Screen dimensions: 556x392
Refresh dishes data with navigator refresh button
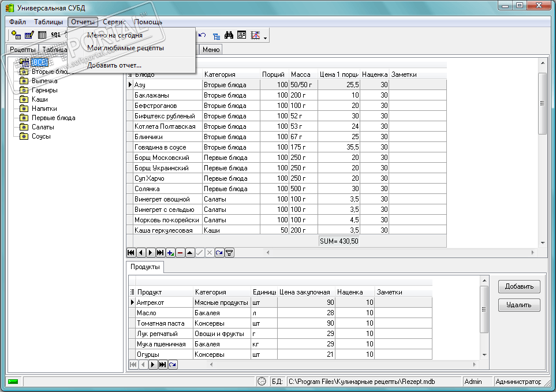219,253
